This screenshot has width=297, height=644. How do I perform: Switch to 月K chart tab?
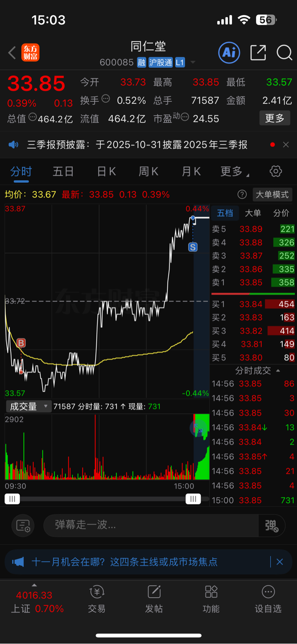click(x=191, y=172)
